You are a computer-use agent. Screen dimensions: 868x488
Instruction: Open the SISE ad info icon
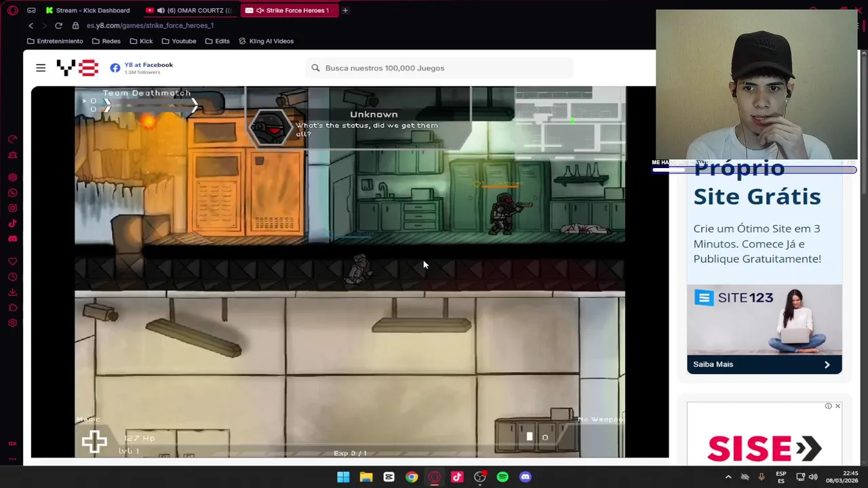pos(828,406)
